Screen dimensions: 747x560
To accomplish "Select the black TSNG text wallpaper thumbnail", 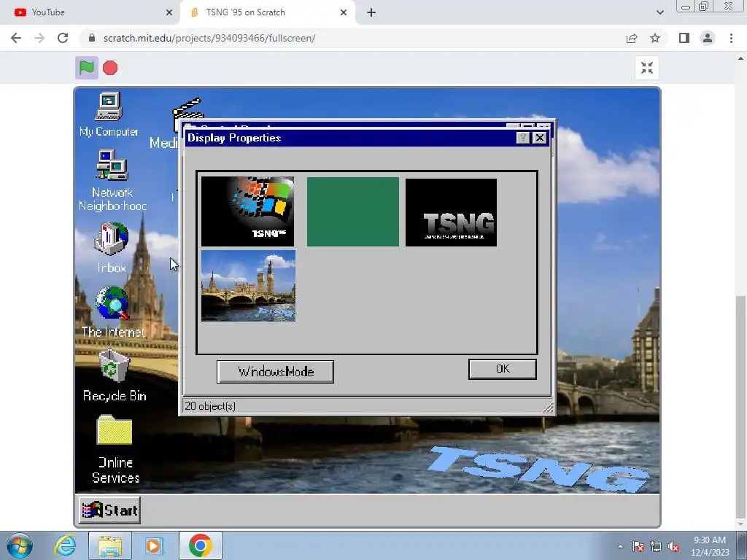I will click(x=451, y=212).
